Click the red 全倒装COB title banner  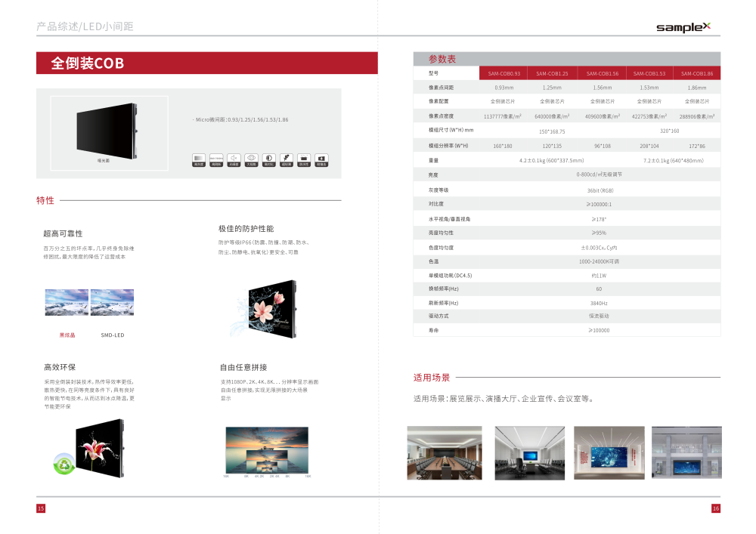[x=207, y=63]
